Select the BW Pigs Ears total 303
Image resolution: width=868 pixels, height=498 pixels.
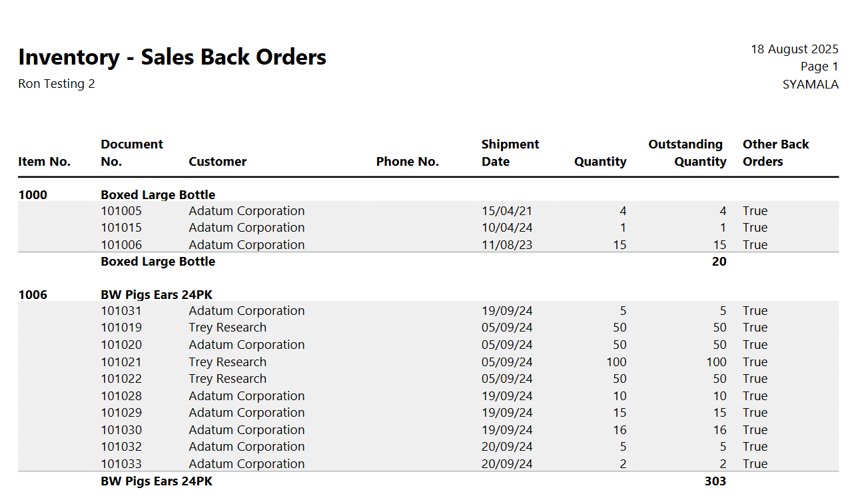715,481
